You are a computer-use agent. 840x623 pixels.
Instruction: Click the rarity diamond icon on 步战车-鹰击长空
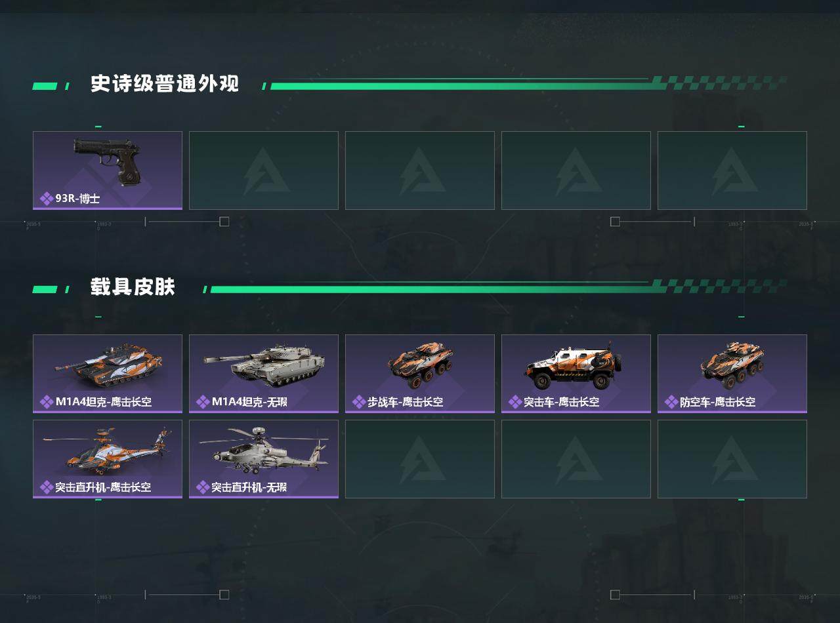pyautogui.click(x=359, y=401)
